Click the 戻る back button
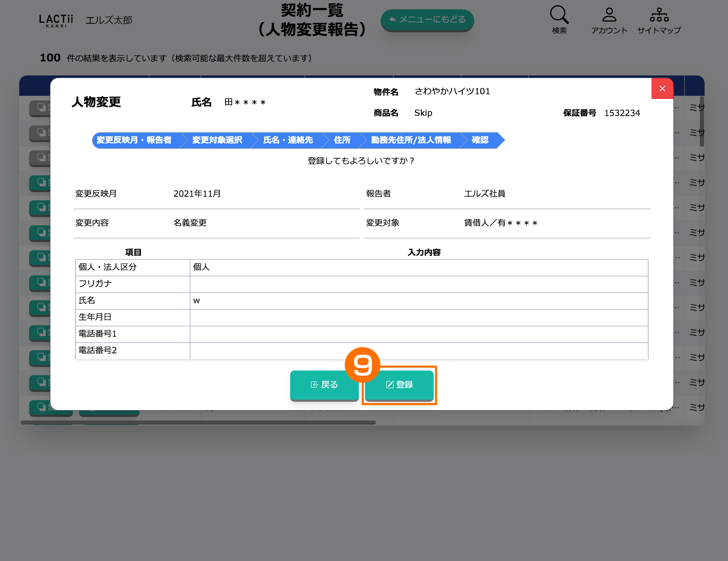The image size is (728, 561). (324, 385)
